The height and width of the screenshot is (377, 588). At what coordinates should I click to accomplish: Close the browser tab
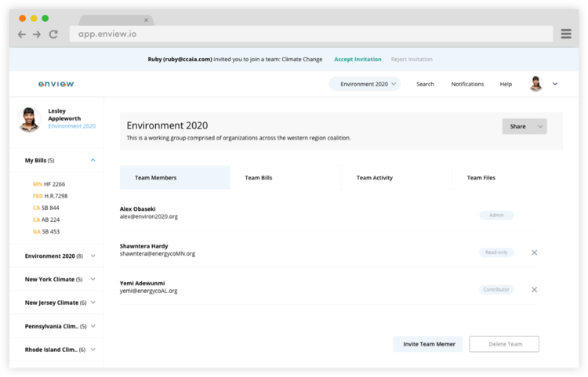coord(146,20)
